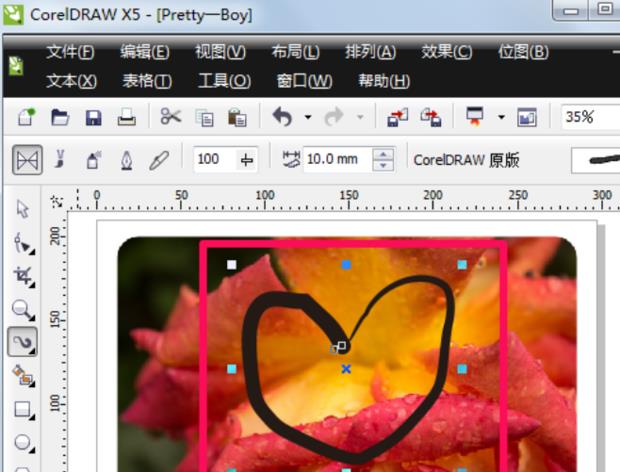620x472 pixels.
Task: Minimize the CorelDRAW window
Action: 571,11
